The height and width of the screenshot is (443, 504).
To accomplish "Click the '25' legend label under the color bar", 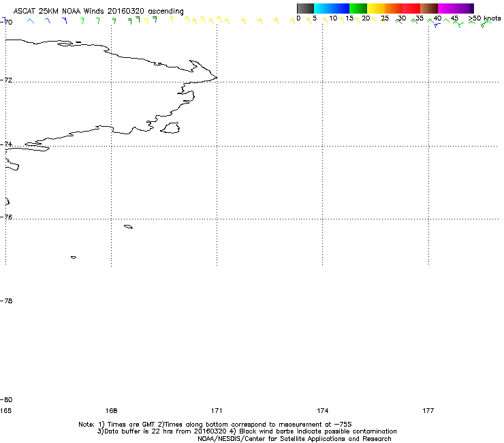I will tap(385, 18).
